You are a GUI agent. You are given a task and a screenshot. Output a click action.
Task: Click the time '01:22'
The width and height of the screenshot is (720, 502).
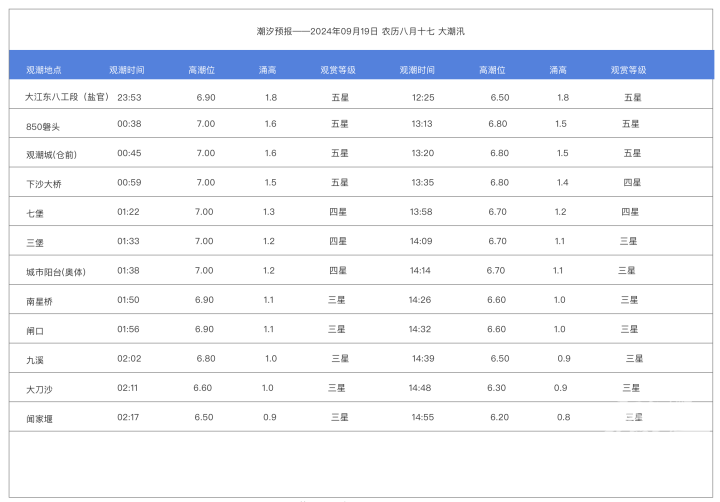[x=128, y=212]
